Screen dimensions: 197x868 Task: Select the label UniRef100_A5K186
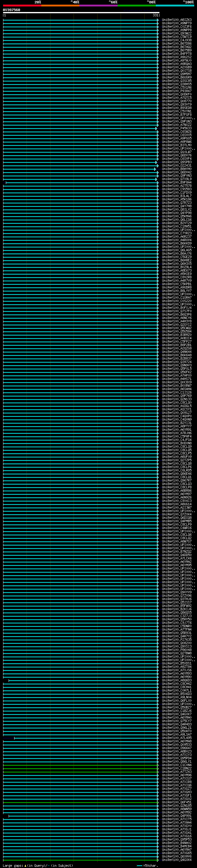click(177, 200)
